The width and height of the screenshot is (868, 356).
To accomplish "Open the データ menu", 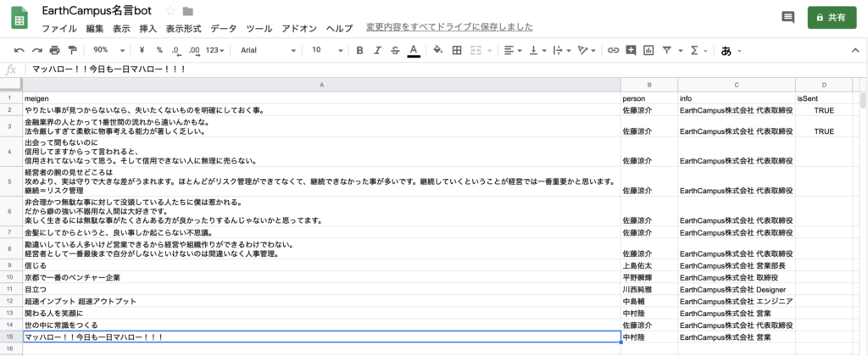I will [x=224, y=29].
